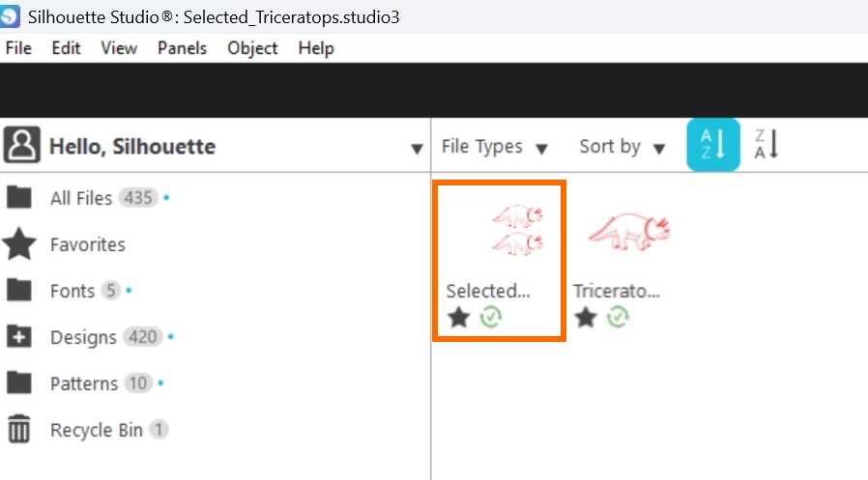Select ascending A-Z sort order icon
Image resolution: width=868 pixels, height=480 pixels.
coord(713,145)
